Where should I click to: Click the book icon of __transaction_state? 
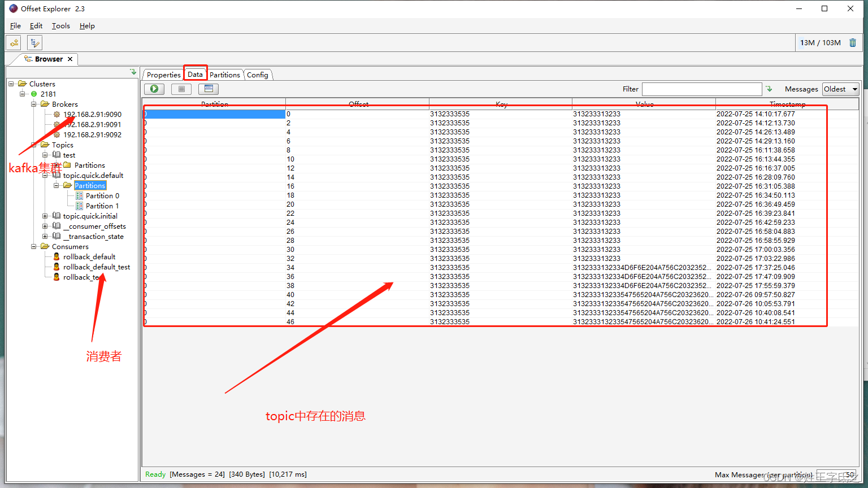coord(57,236)
